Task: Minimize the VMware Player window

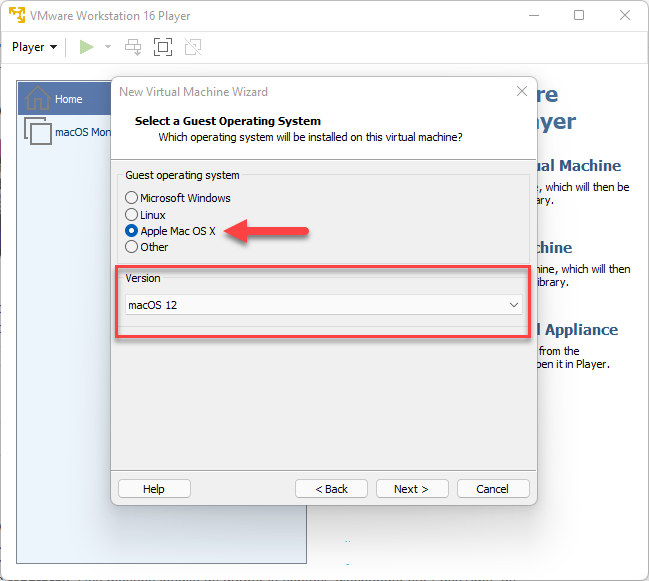Action: point(534,15)
